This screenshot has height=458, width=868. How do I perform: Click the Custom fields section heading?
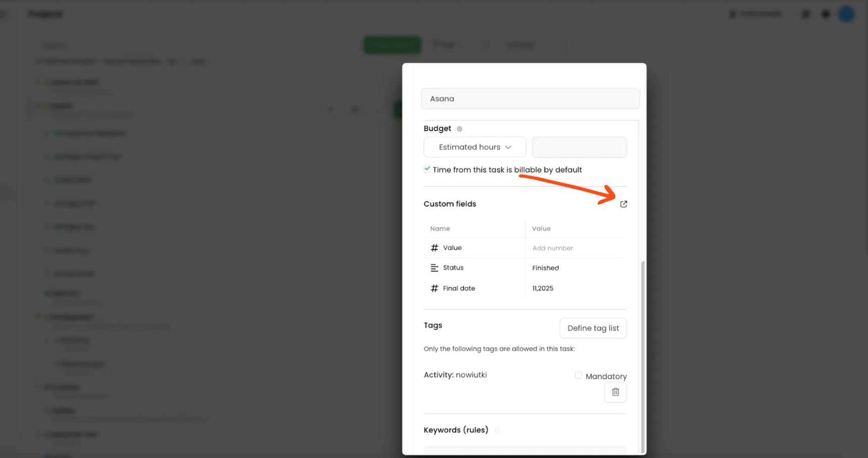point(450,204)
